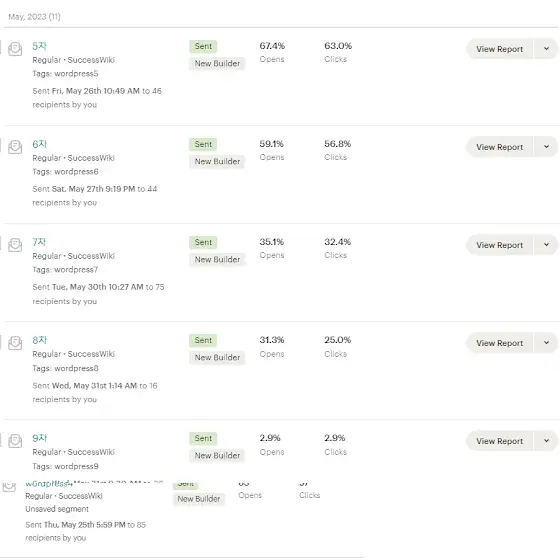Screen dimensions: 560x560
Task: Expand the dropdown arrow next to 7차 View Report
Action: [546, 245]
